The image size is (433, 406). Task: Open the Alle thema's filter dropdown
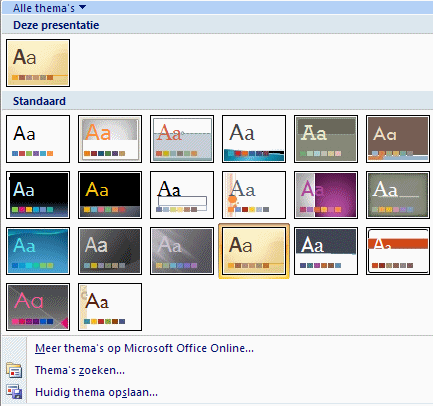tap(49, 8)
